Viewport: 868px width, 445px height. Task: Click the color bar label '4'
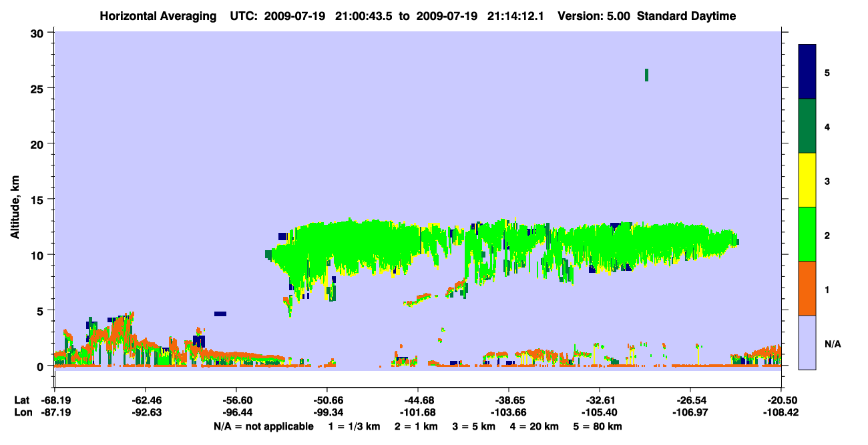pyautogui.click(x=827, y=127)
